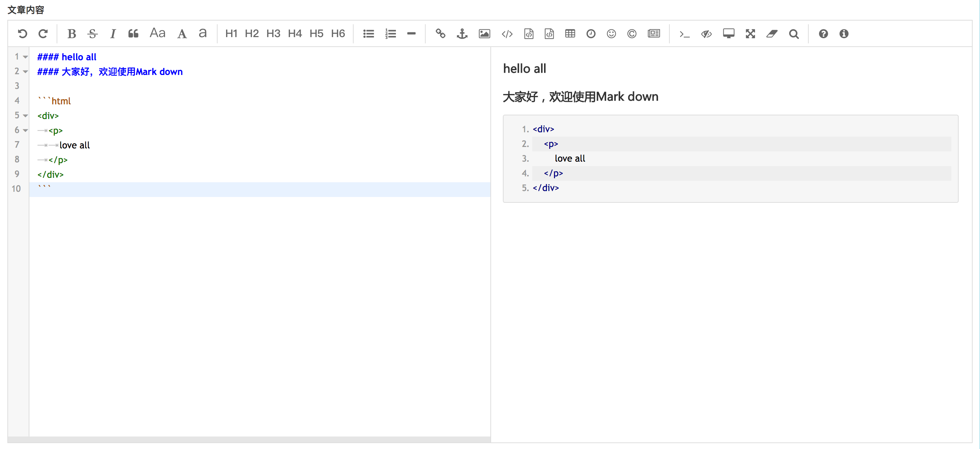Clear editor content with eraser icon
The image size is (980, 449).
pyautogui.click(x=772, y=34)
